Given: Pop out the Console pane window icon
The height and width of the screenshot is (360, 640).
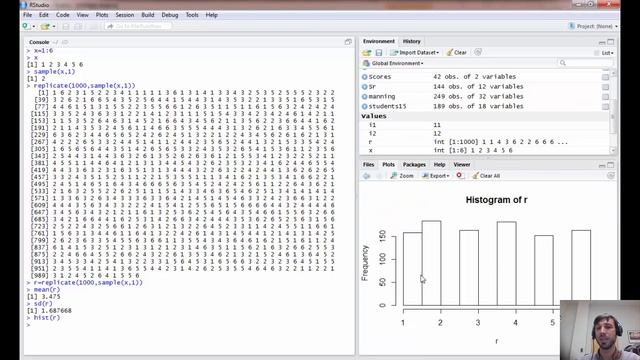Looking at the screenshot, I should coord(348,42).
